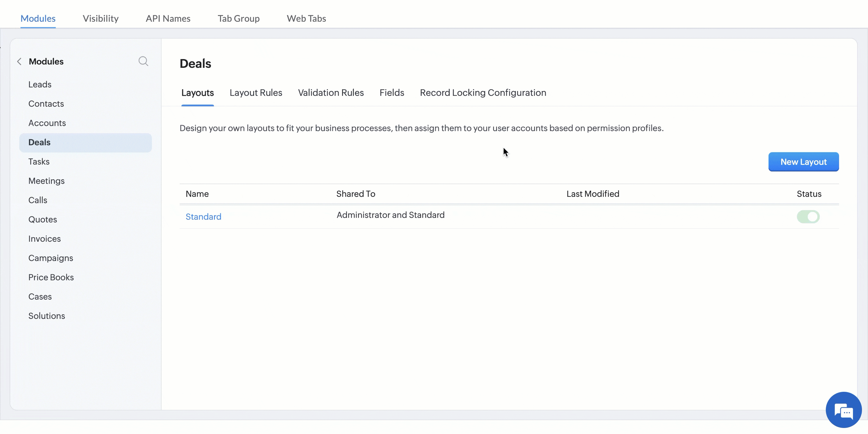Toggle the Standard layout status switch
The width and height of the screenshot is (868, 434).
(808, 217)
